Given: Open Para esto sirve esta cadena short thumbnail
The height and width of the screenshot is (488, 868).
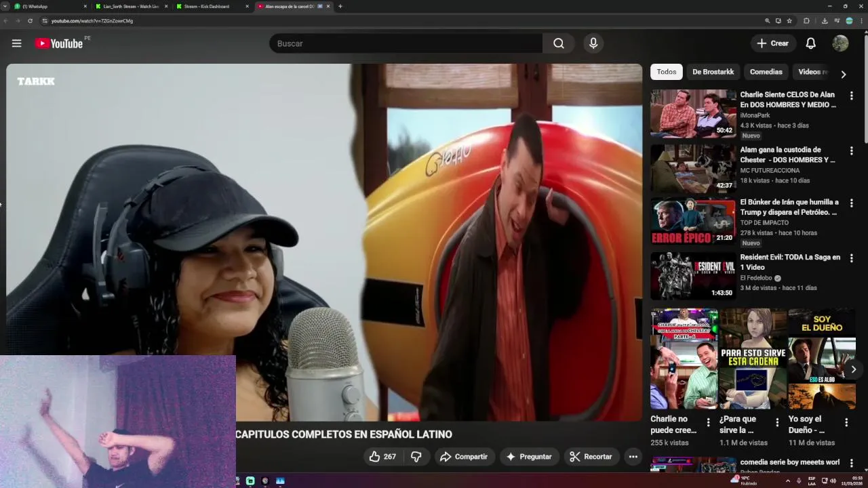Looking at the screenshot, I should 753,359.
